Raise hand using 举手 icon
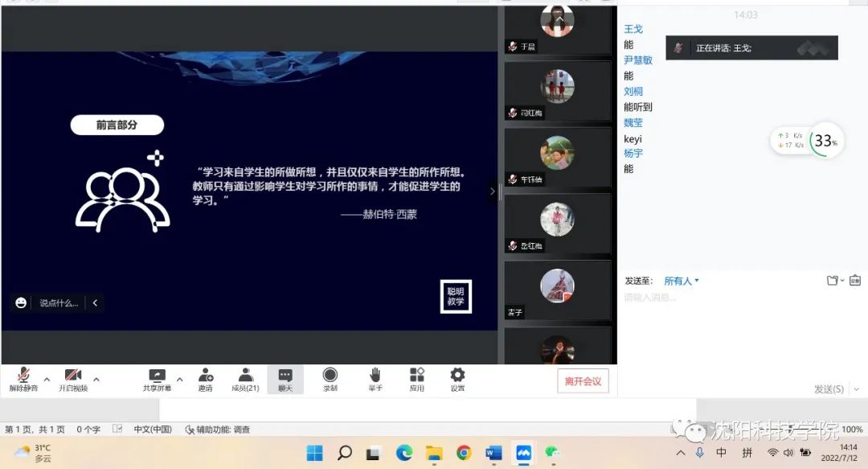 pos(375,378)
